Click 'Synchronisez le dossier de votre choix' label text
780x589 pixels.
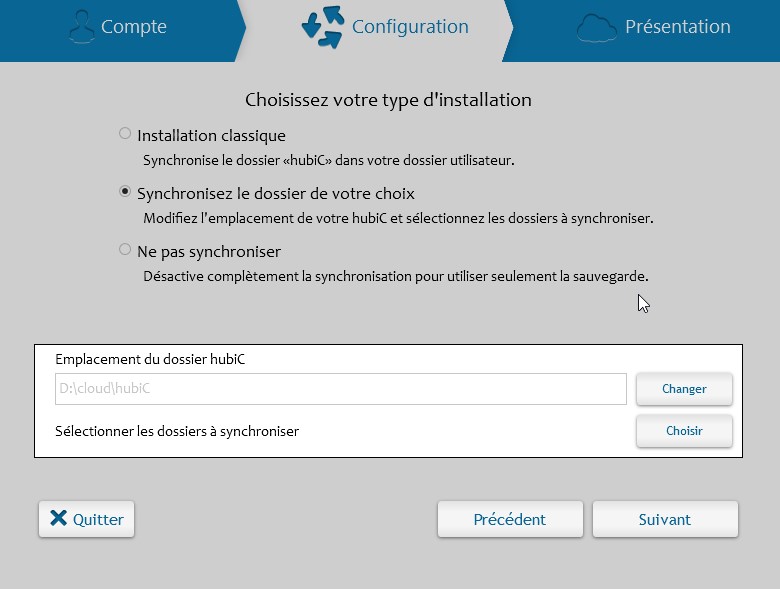pyautogui.click(x=275, y=193)
